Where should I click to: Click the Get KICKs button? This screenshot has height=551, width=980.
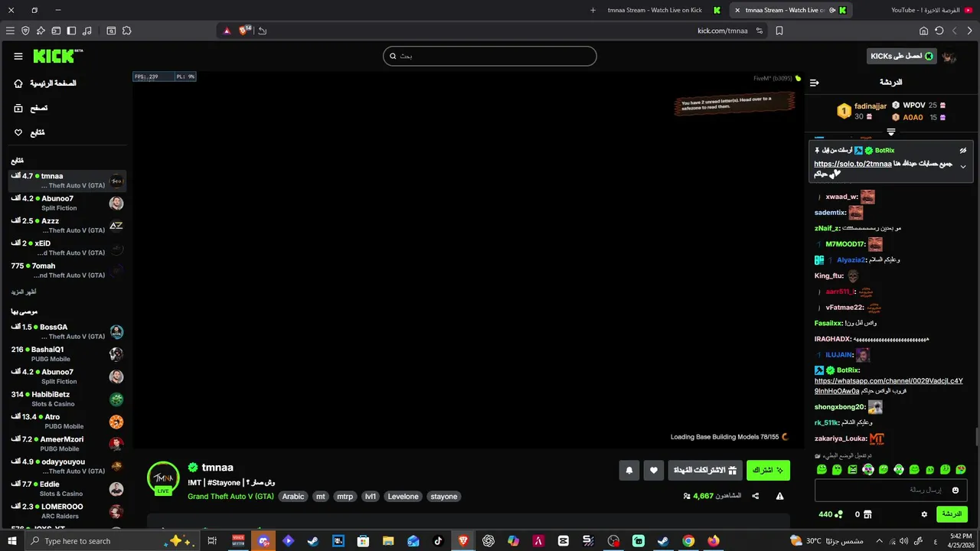(x=900, y=56)
